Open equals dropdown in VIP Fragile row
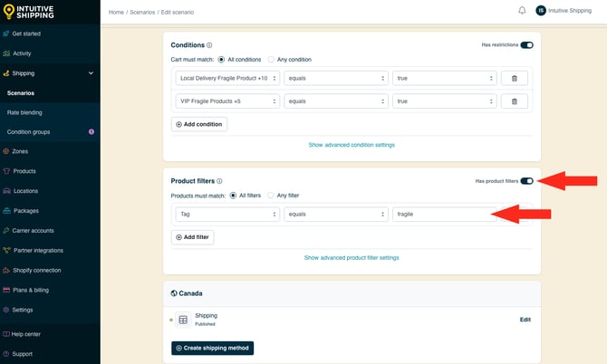607x364 pixels. pos(336,101)
